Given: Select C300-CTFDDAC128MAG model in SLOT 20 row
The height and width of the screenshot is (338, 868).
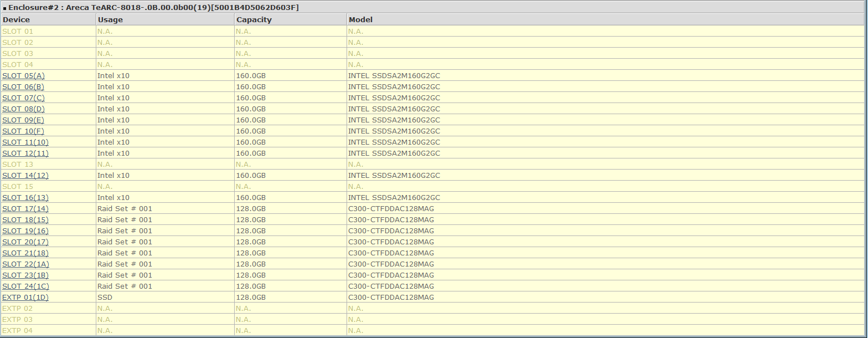Looking at the screenshot, I should tap(391, 242).
